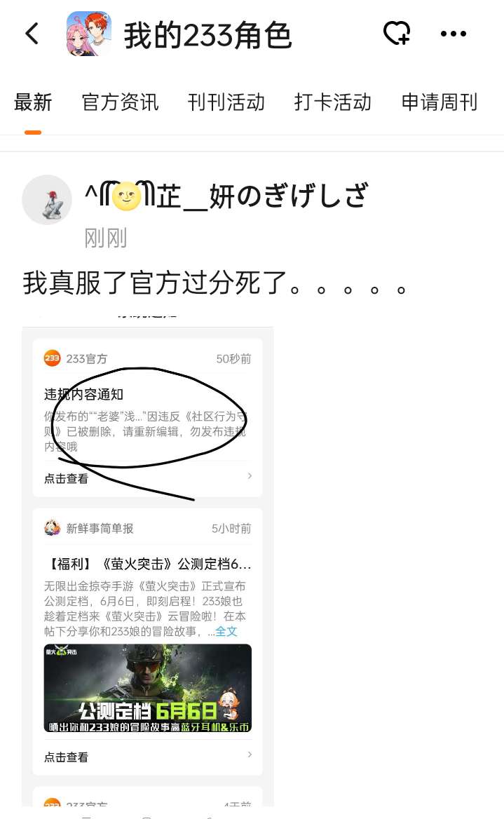Select the 打卡活动 tab

[333, 102]
